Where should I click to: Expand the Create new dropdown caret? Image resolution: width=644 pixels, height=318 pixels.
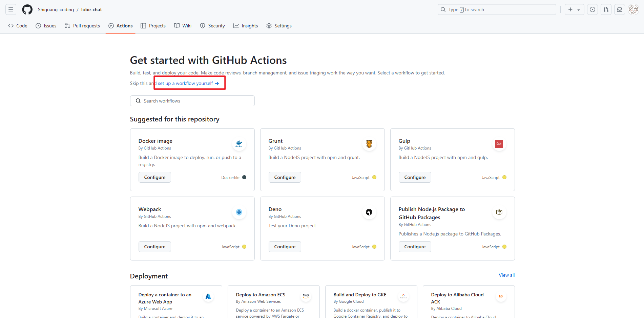[579, 10]
